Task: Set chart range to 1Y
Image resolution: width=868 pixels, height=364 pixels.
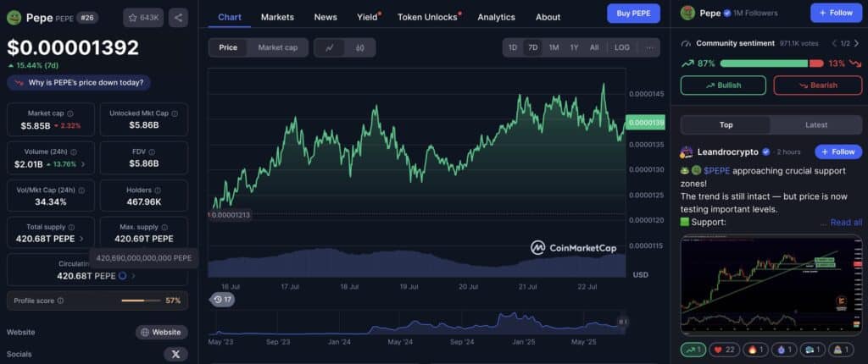Action: (x=574, y=47)
